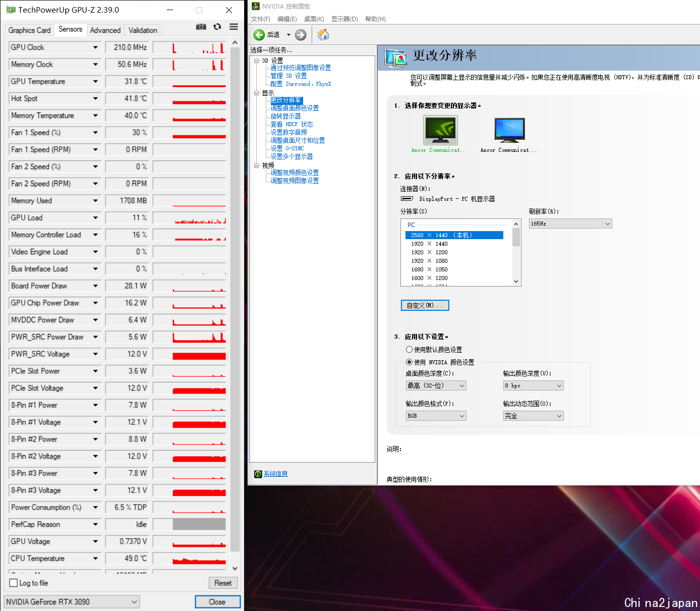Click the Reset button in GPU-Z
This screenshot has height=611, width=700.
pos(223,583)
